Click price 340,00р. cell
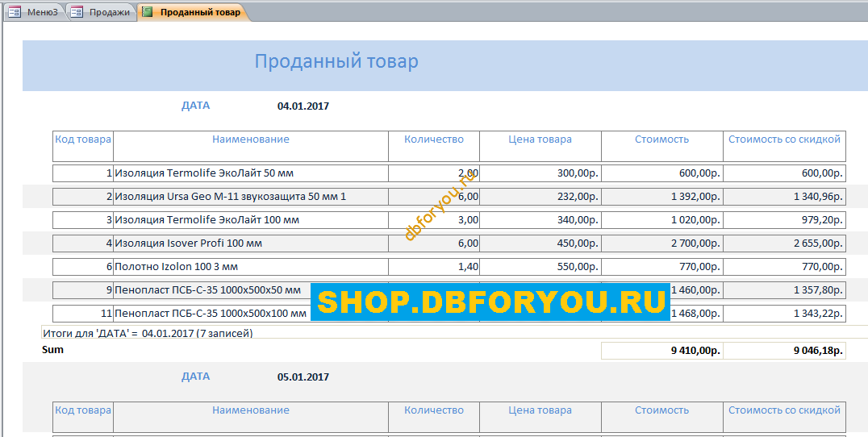Screen dimensions: 868x437 point(540,219)
